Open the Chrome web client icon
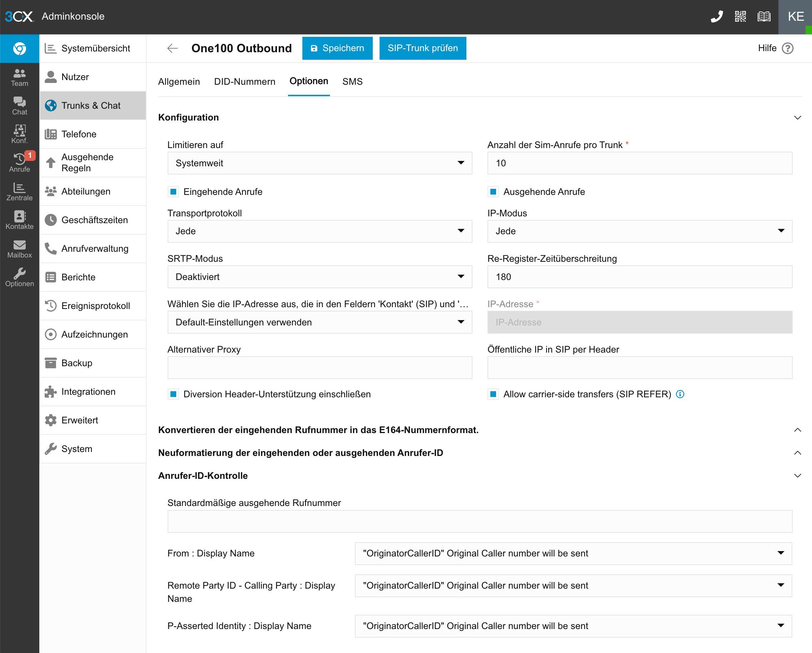This screenshot has height=653, width=812. (20, 49)
